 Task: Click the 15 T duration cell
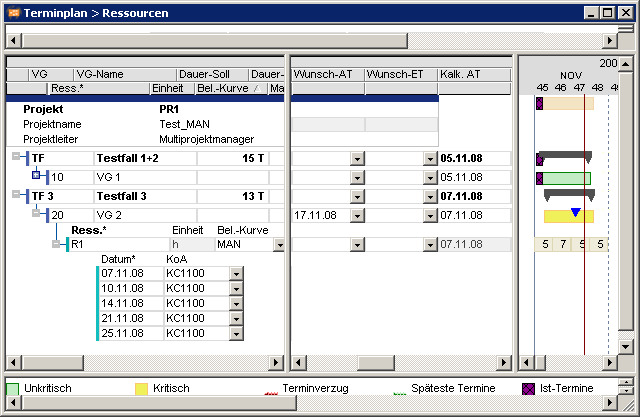pos(233,158)
